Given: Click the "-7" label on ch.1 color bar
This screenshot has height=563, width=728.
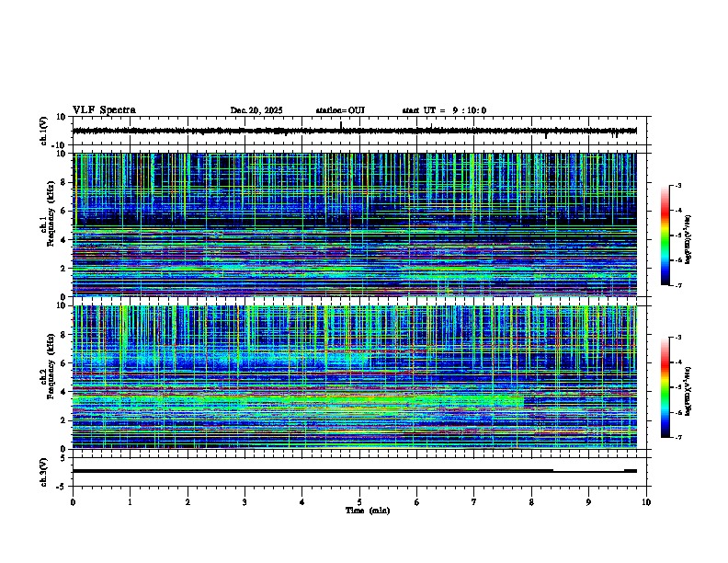Looking at the screenshot, I should click(677, 285).
